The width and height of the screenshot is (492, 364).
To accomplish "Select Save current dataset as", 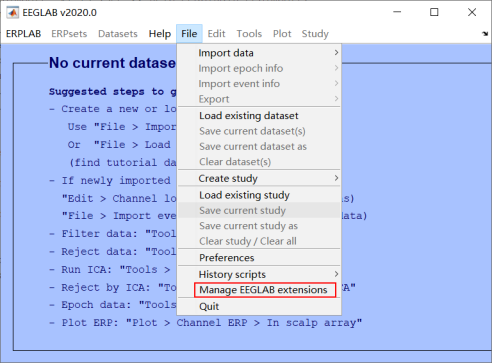I will coord(259,146).
